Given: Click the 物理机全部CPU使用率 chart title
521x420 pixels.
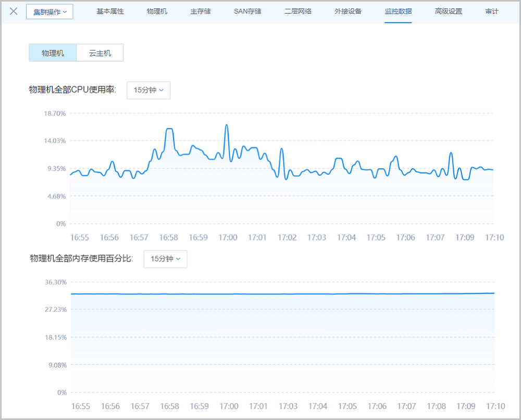Looking at the screenshot, I should (x=72, y=90).
